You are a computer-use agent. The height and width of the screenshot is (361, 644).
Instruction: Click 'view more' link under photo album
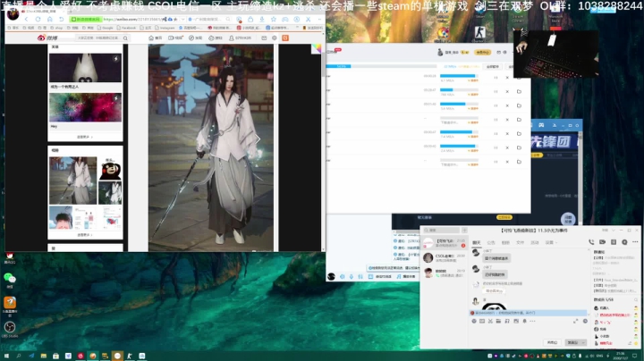pos(85,235)
